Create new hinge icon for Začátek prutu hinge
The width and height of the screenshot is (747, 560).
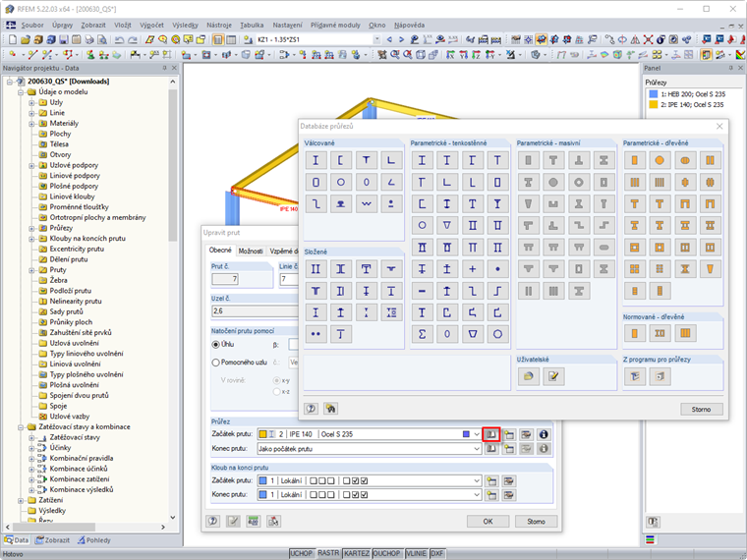coord(491,481)
